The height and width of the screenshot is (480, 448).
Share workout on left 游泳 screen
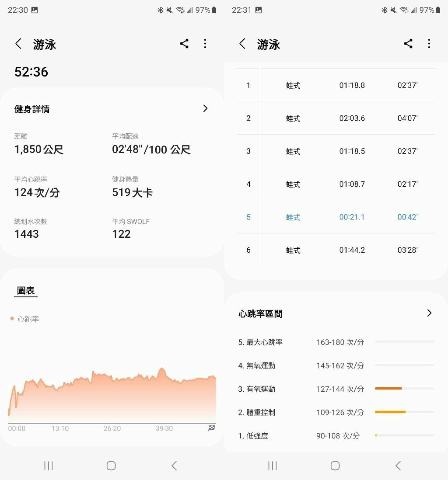184,44
